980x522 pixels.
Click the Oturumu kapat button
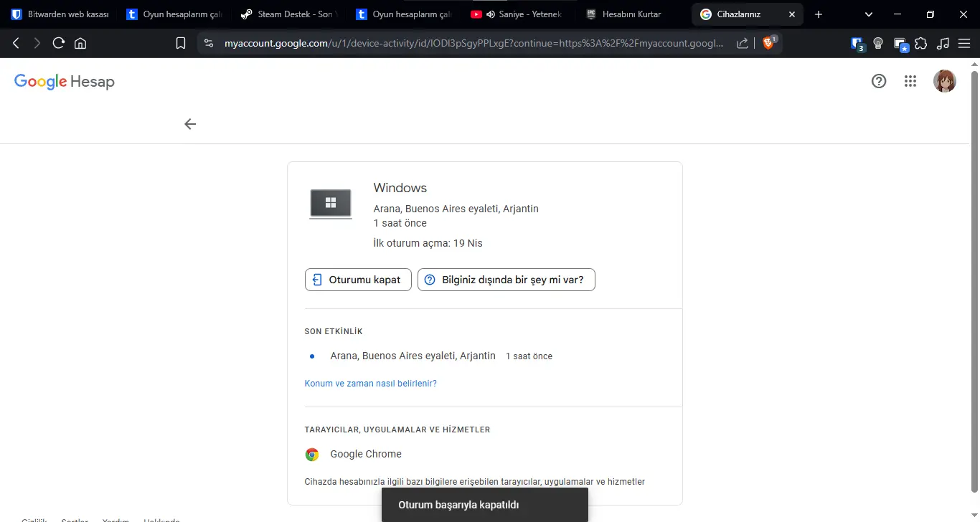coord(358,280)
